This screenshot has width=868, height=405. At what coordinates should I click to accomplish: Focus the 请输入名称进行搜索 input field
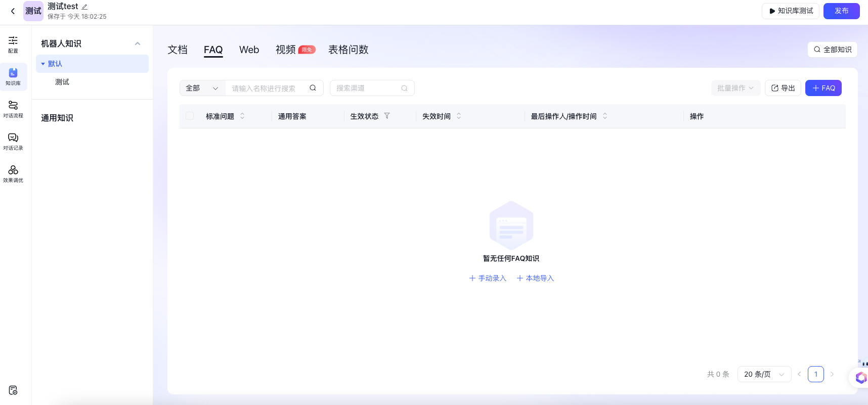pos(268,88)
